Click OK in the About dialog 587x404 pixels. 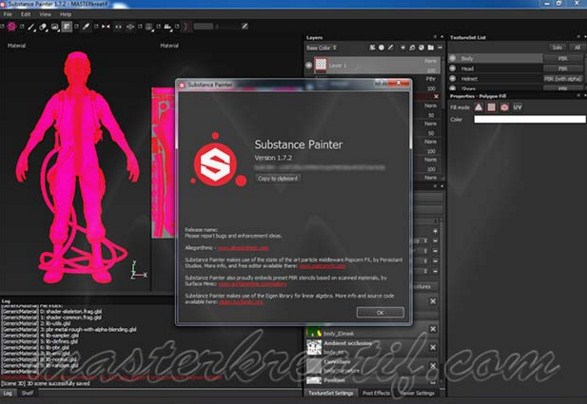pyautogui.click(x=380, y=312)
